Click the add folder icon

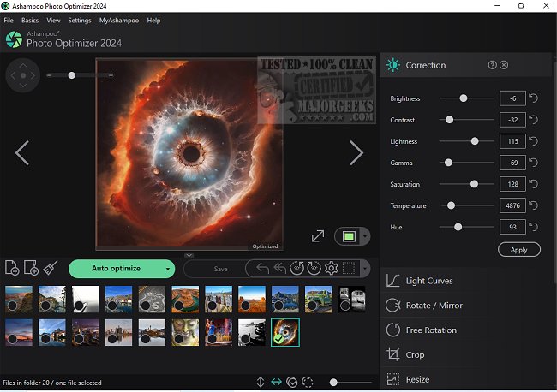point(31,268)
